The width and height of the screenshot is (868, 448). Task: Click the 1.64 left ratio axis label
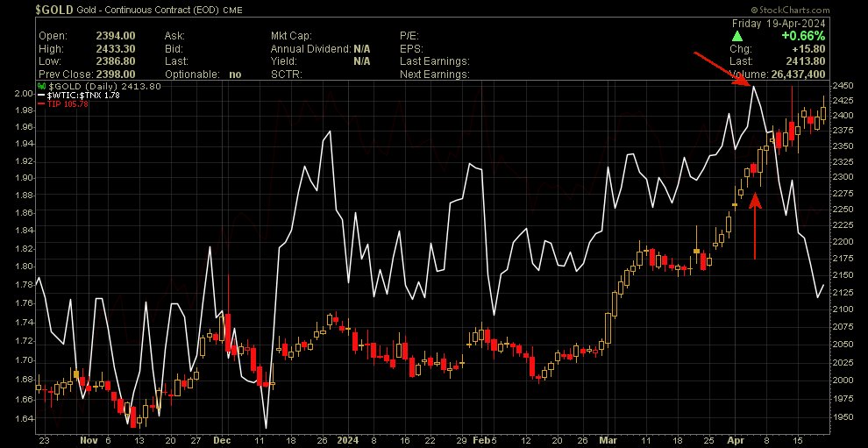pyautogui.click(x=25, y=418)
